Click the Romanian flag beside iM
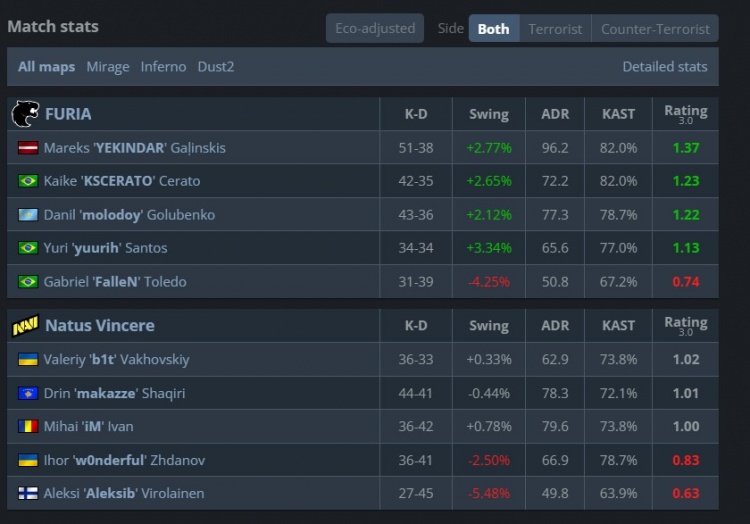The height and width of the screenshot is (524, 750). (x=28, y=427)
